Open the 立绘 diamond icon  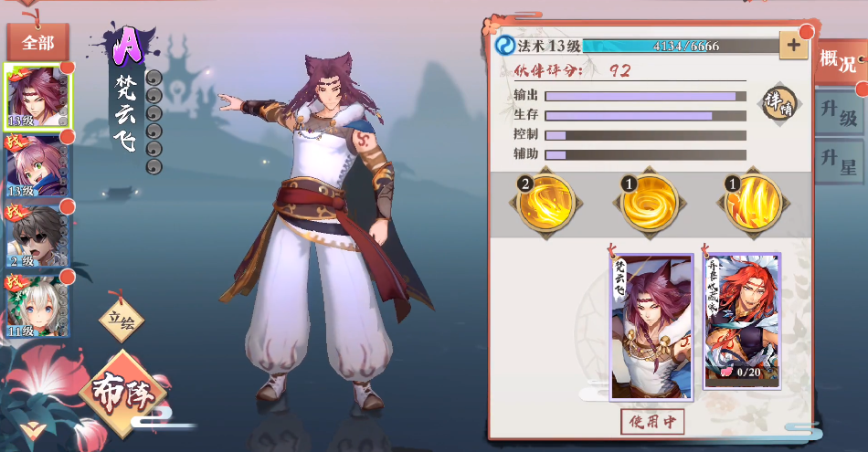[122, 320]
